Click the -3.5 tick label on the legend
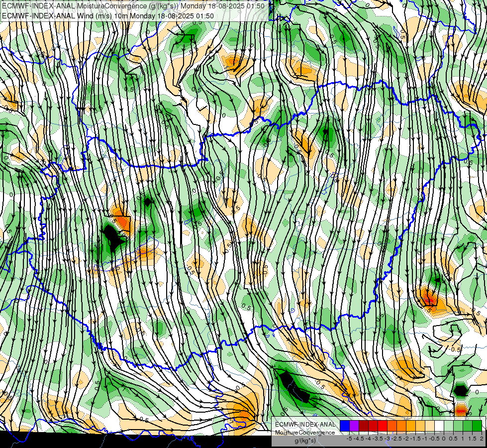This screenshot has height=448, width=487. tap(378, 439)
